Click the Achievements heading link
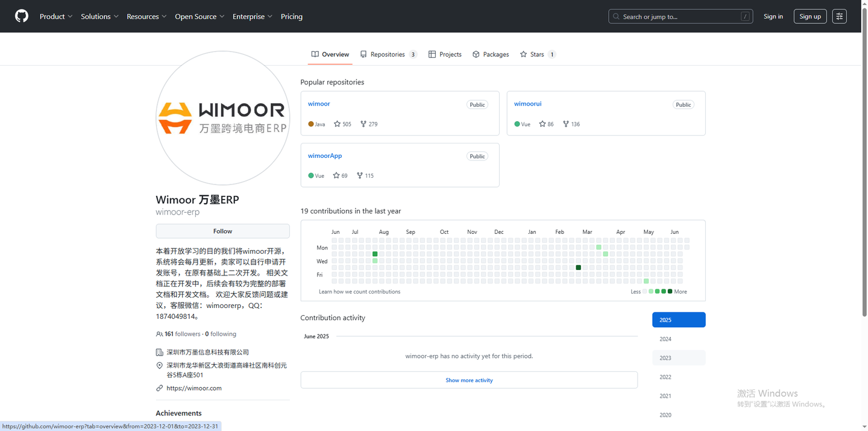Viewport: 868px width, 431px height. 178,414
